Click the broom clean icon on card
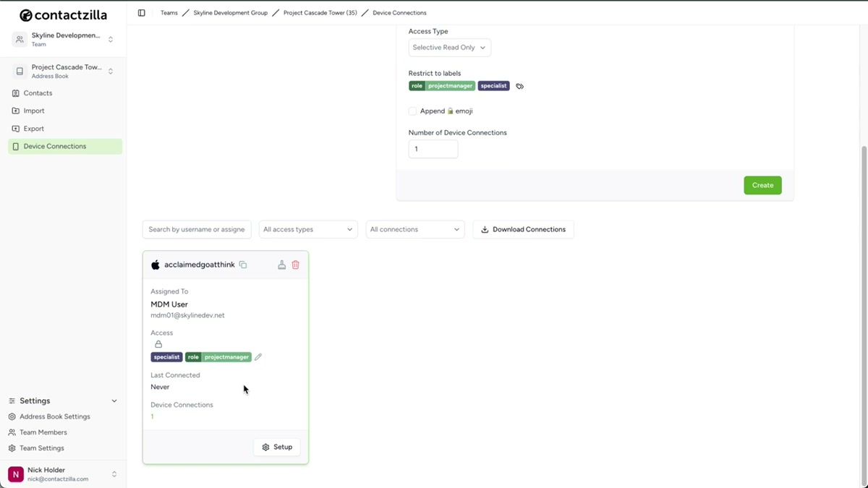Viewport: 868px width, 488px height. point(281,265)
